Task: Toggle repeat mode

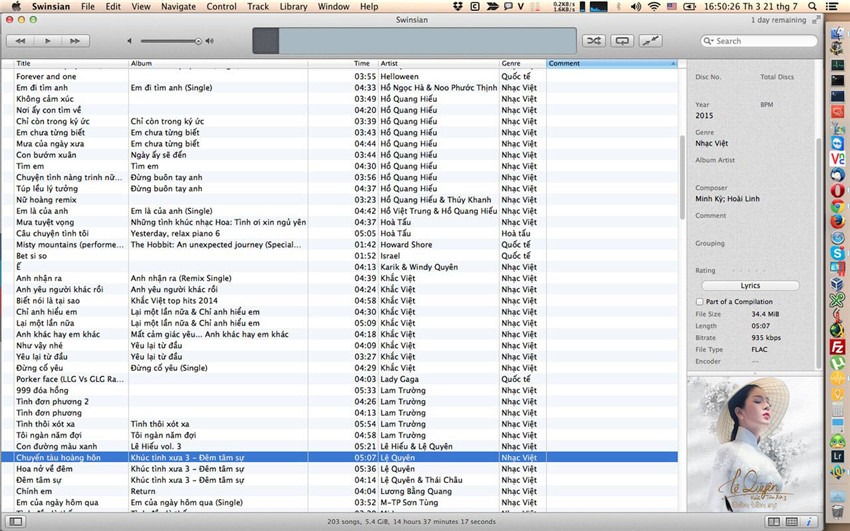Action: [622, 41]
